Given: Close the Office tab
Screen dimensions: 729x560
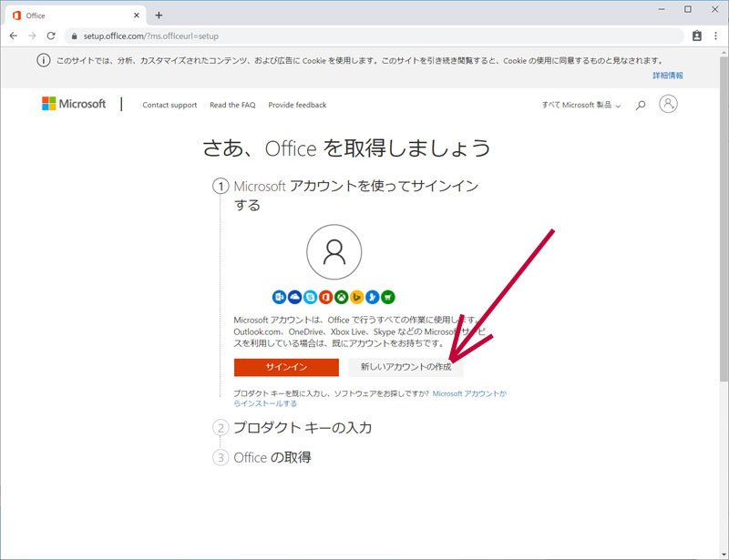Looking at the screenshot, I should 137,15.
